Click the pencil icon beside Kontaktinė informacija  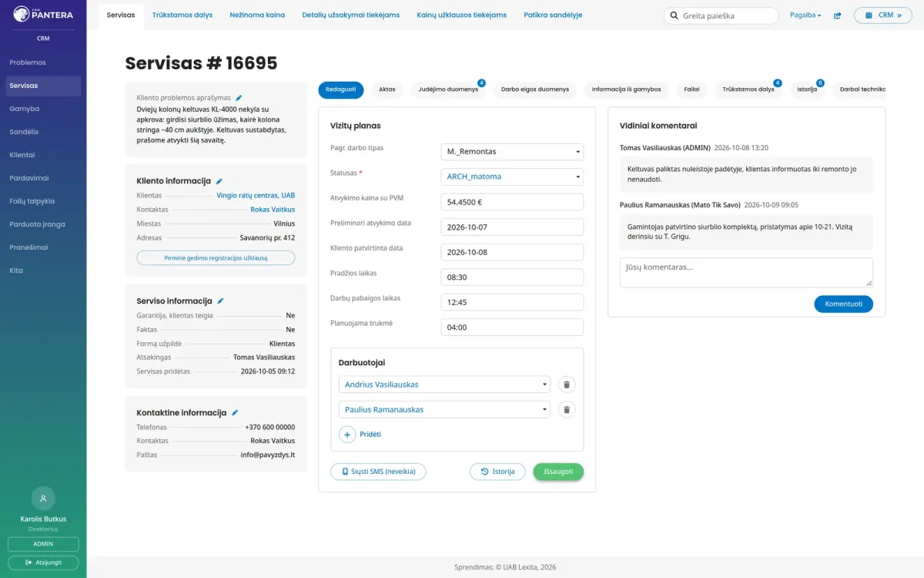[235, 413]
